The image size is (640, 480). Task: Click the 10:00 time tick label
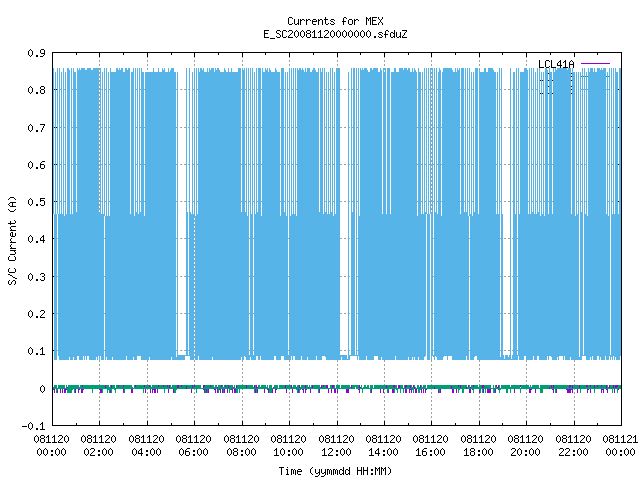click(288, 452)
